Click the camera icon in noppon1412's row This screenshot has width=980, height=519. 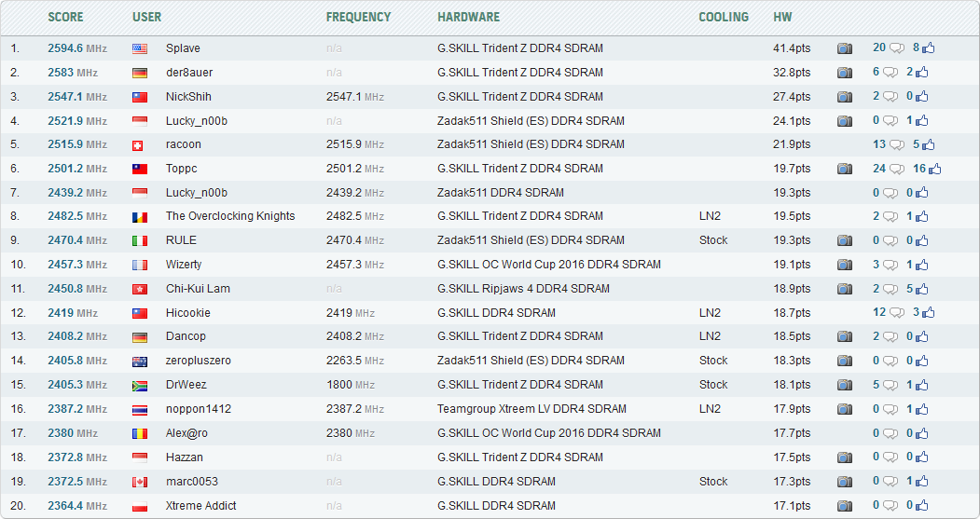pyautogui.click(x=844, y=409)
